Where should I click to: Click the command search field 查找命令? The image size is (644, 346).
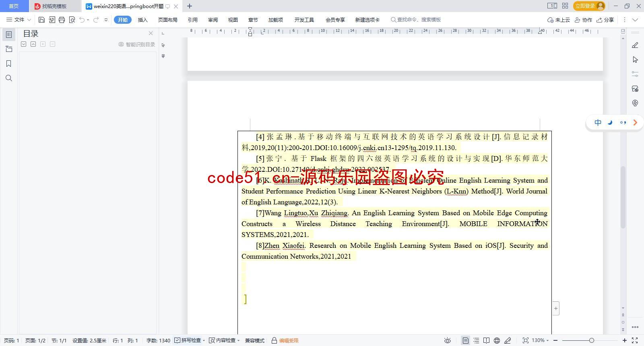pyautogui.click(x=416, y=20)
